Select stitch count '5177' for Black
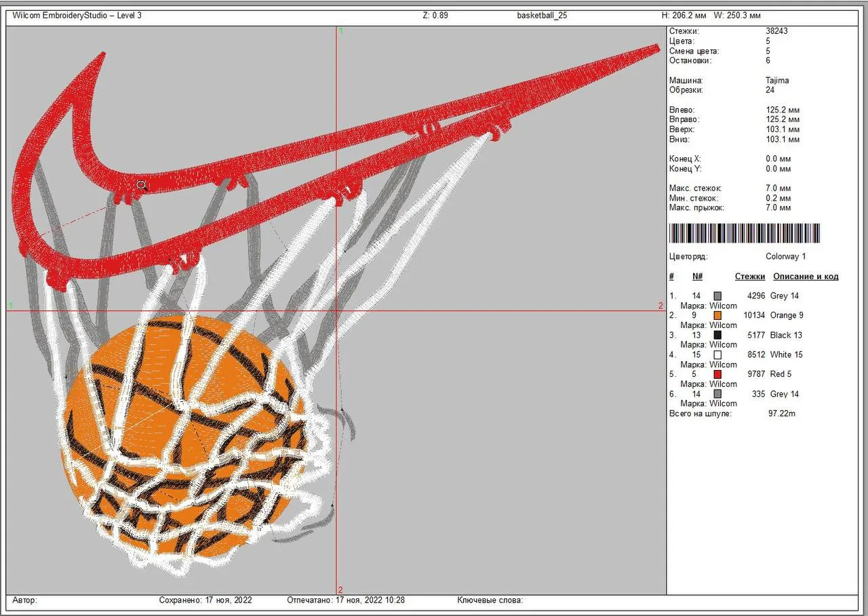The height and width of the screenshot is (616, 868). pyautogui.click(x=756, y=335)
